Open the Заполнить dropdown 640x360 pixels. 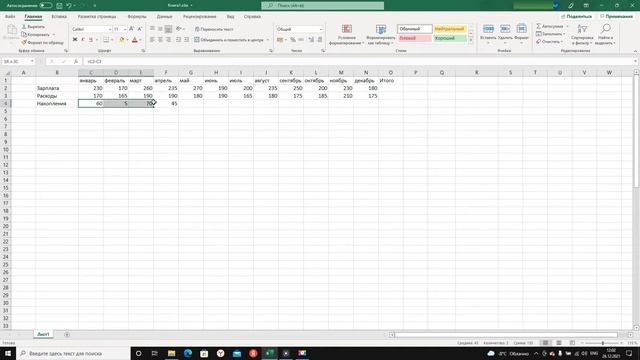click(551, 34)
